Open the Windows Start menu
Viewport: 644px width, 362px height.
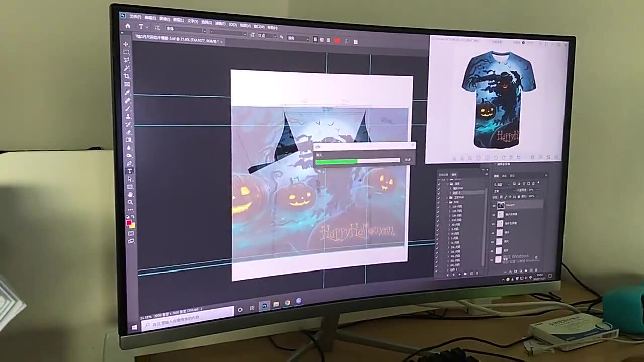coord(135,327)
